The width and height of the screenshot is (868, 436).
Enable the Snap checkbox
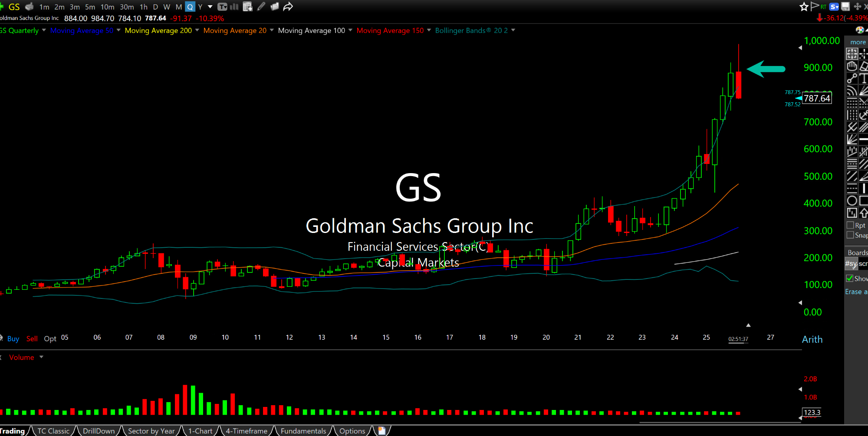point(850,235)
